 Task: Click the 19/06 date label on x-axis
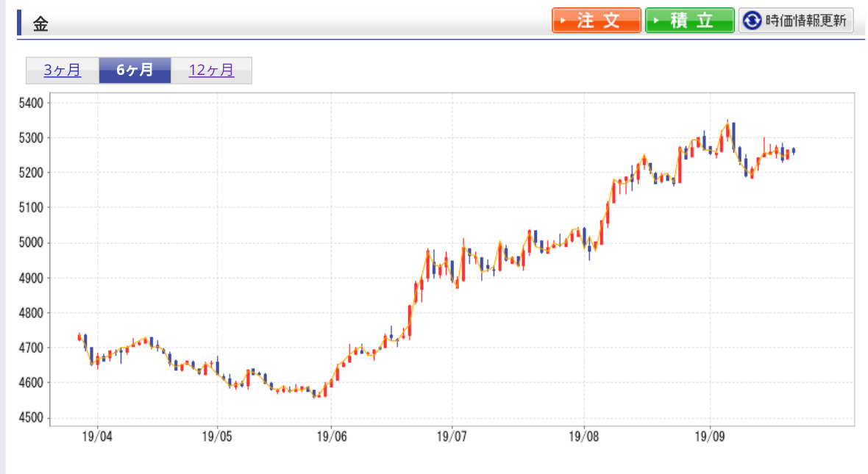coord(332,436)
